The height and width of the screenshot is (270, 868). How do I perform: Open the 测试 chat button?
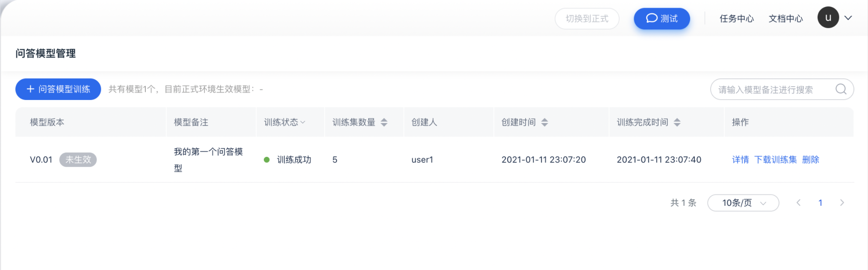click(661, 18)
